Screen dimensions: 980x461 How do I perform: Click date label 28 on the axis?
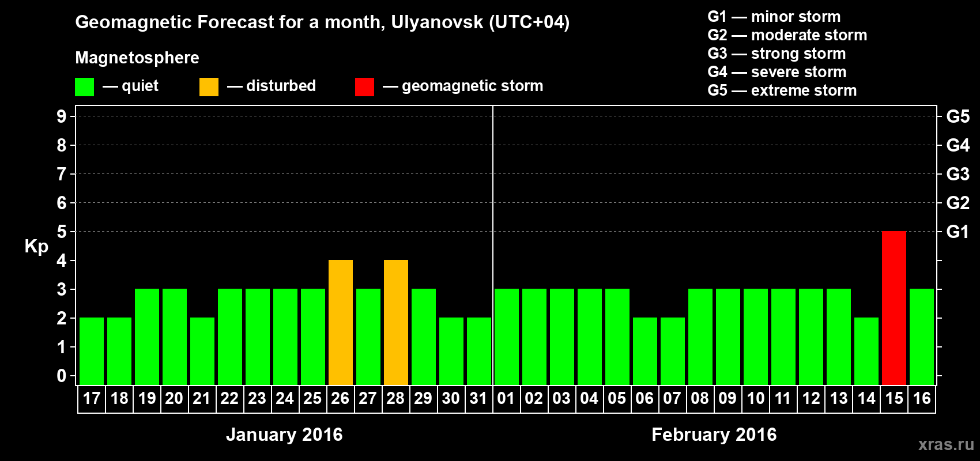click(x=396, y=398)
